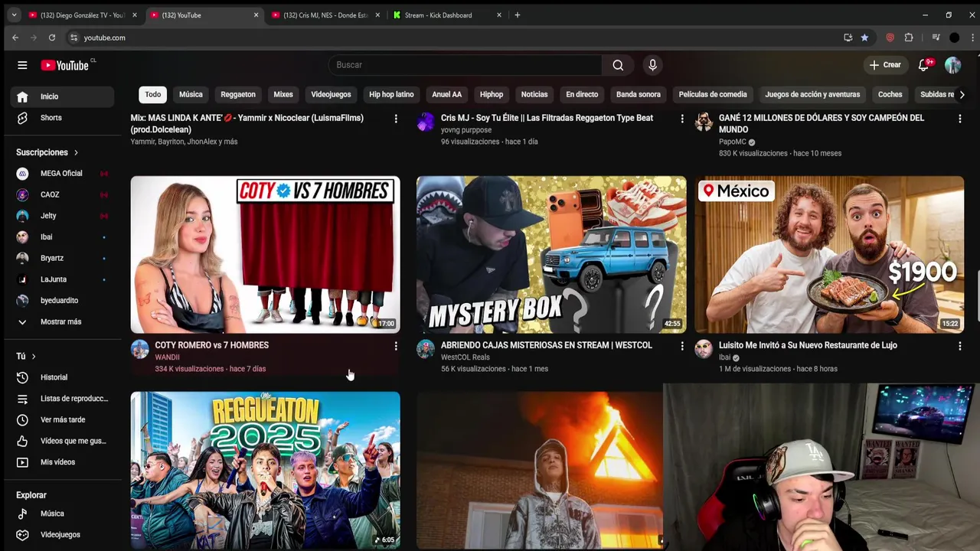This screenshot has width=980, height=551.
Task: Open options for Mix MAS LINDA K ANTE
Action: coord(396,119)
